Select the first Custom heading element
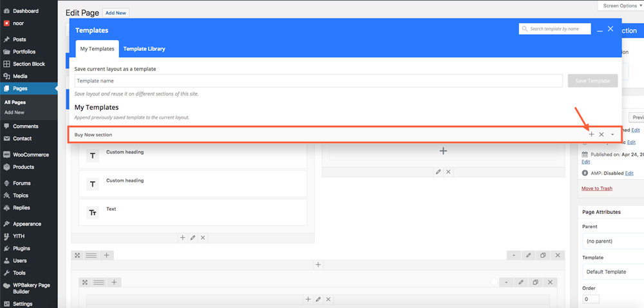Image resolution: width=644 pixels, height=308 pixels. click(193, 156)
